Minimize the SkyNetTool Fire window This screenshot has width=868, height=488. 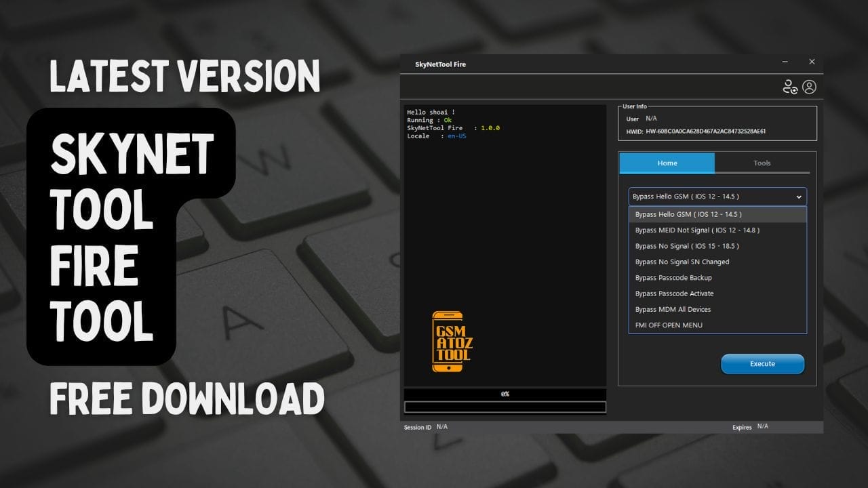787,62
